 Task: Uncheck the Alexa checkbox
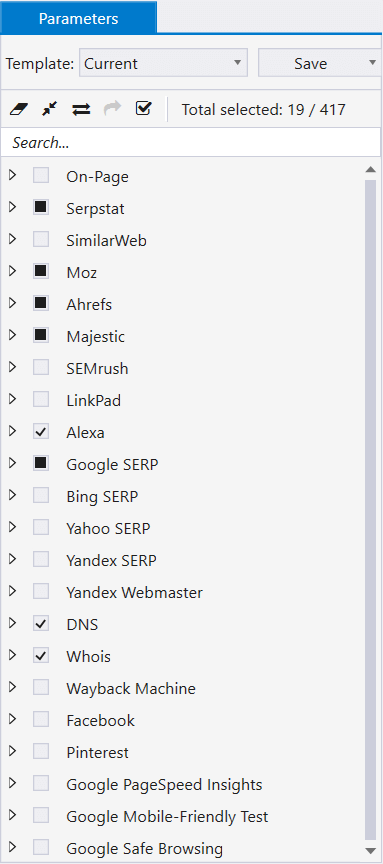coord(41,431)
